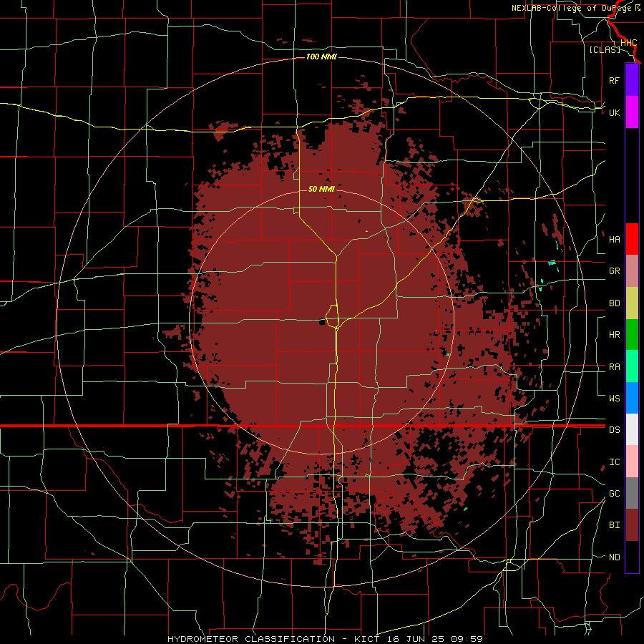Click the HR legend label

coord(615,335)
